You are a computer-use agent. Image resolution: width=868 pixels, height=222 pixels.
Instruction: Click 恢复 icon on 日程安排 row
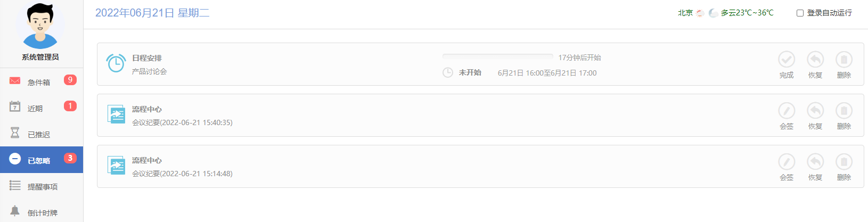[x=815, y=59]
